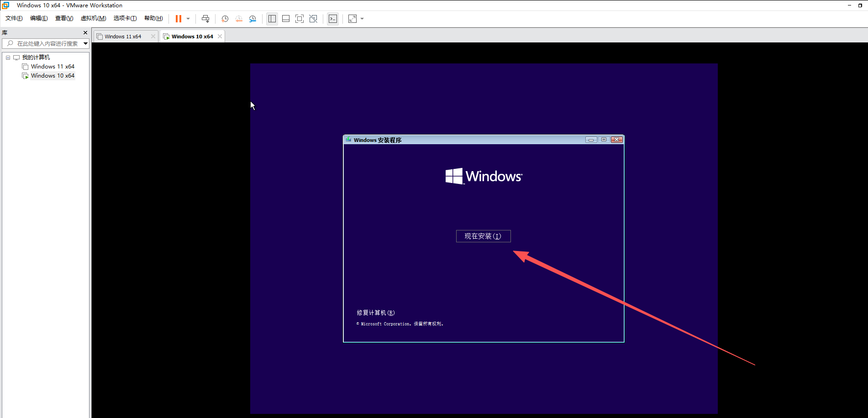Select 我的计算机 in the library tree
Viewport: 868px width, 418px height.
36,57
